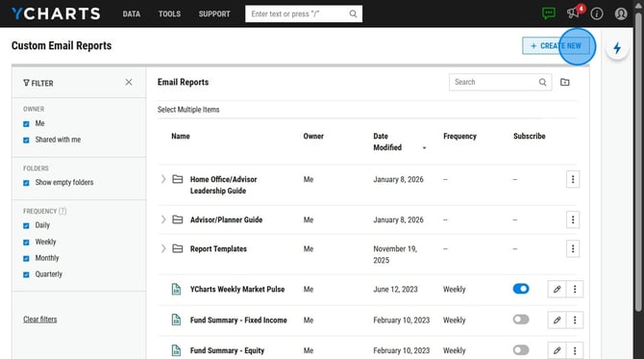Click the June 12, 2023 date cell

tap(395, 289)
